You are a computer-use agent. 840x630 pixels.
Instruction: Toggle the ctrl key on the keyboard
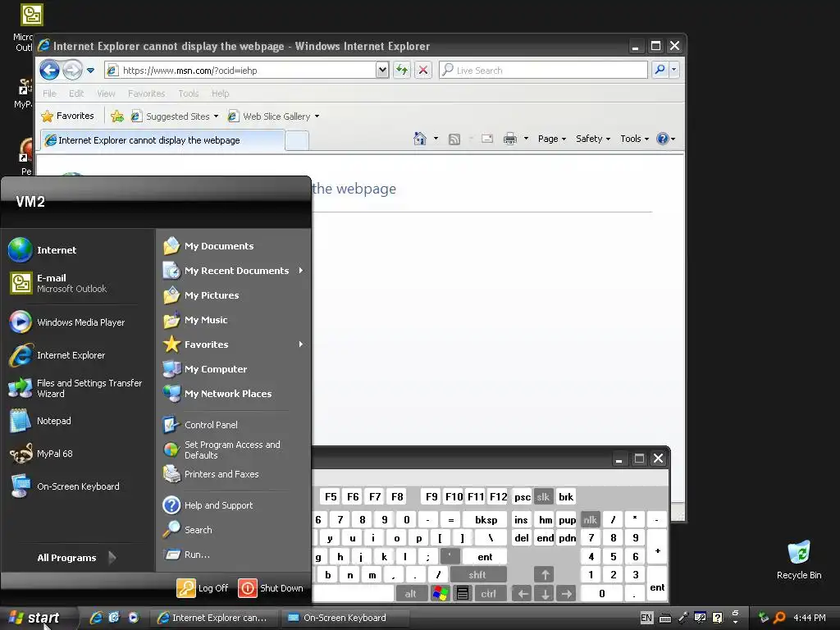pos(488,594)
